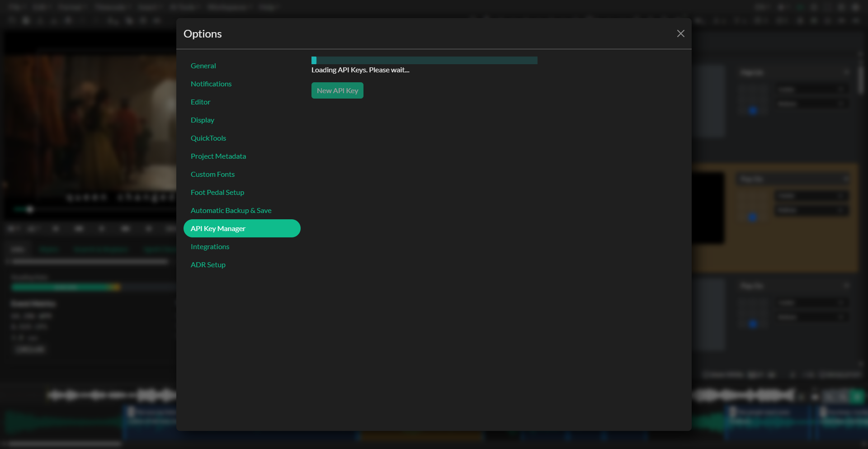Open the Custom Fonts section
The width and height of the screenshot is (868, 449).
point(212,174)
